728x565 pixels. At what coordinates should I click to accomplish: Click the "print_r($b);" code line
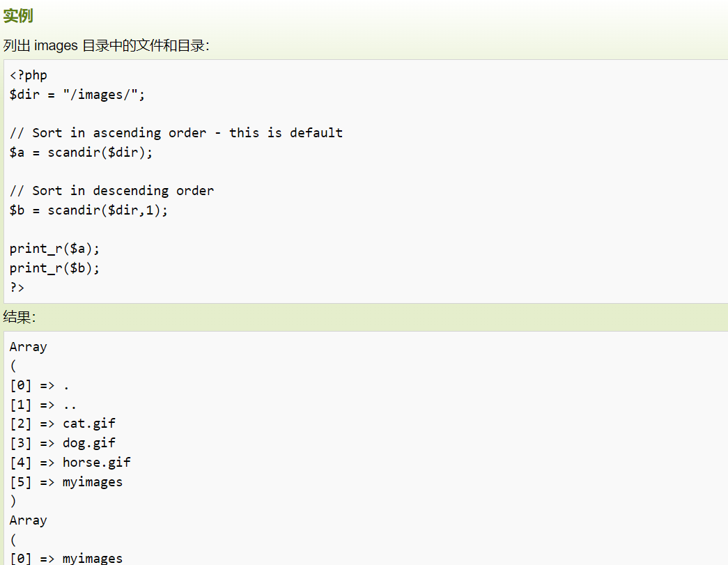point(54,268)
